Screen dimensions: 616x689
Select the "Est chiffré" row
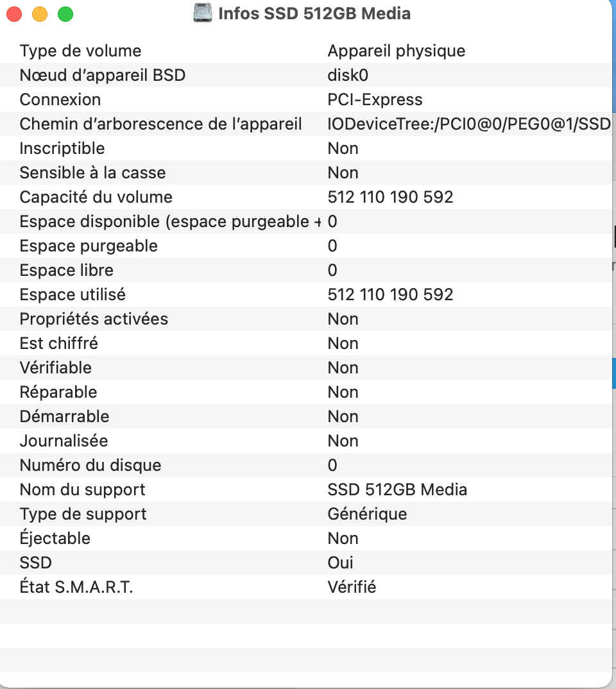click(58, 343)
